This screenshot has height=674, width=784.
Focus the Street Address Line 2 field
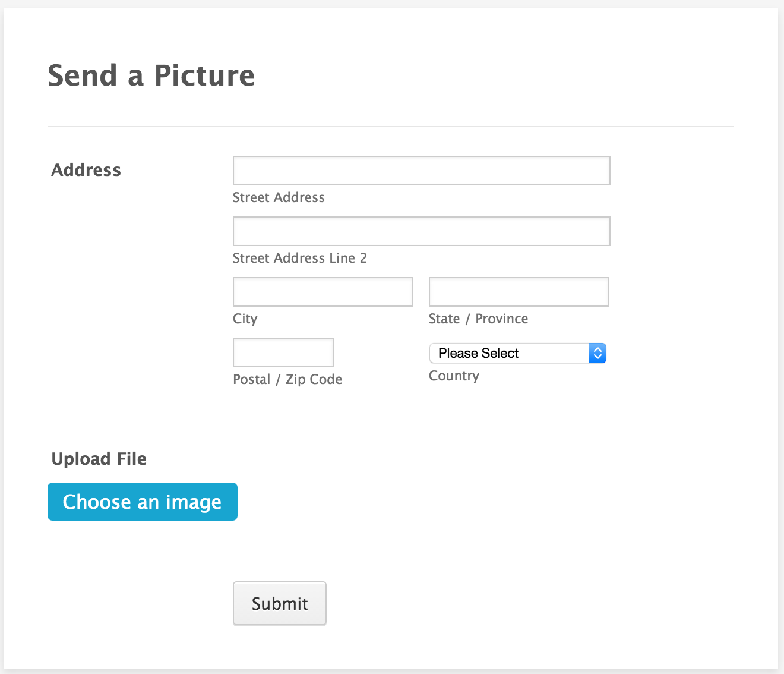(421, 231)
